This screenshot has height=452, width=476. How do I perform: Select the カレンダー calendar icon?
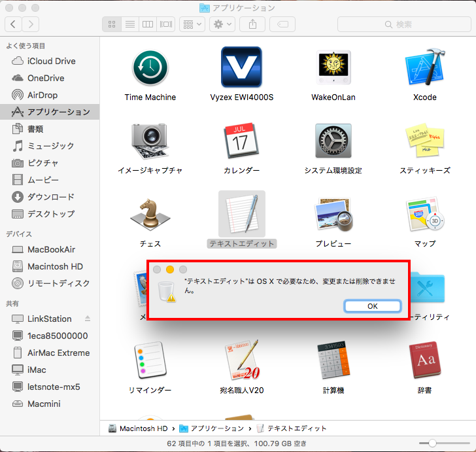pos(242,141)
